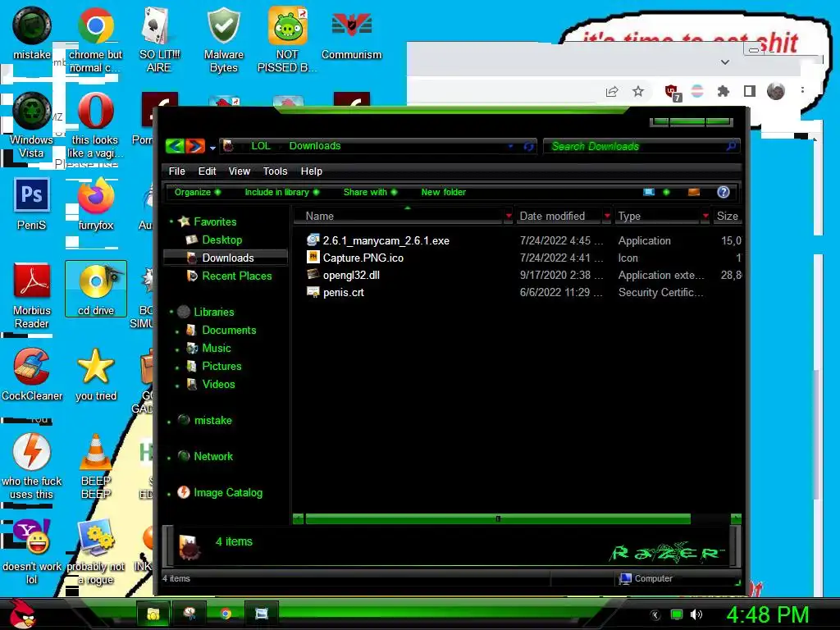Open the Tools menu
840x630 pixels.
click(275, 171)
